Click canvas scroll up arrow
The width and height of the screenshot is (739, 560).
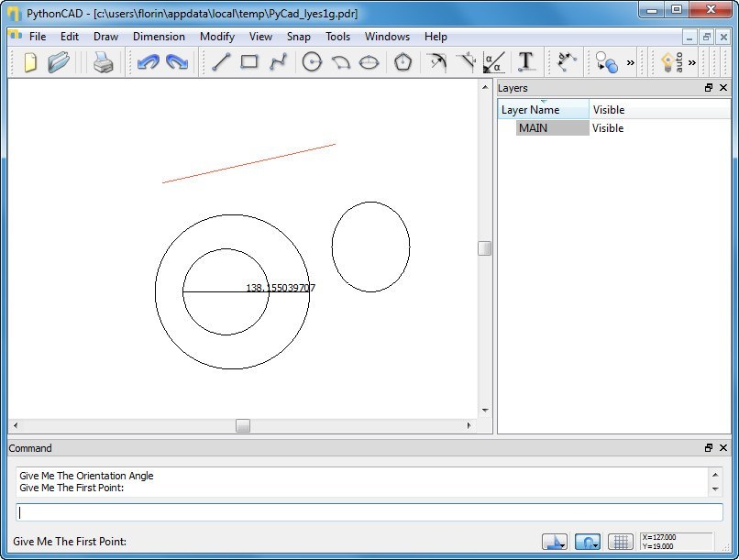pos(485,87)
